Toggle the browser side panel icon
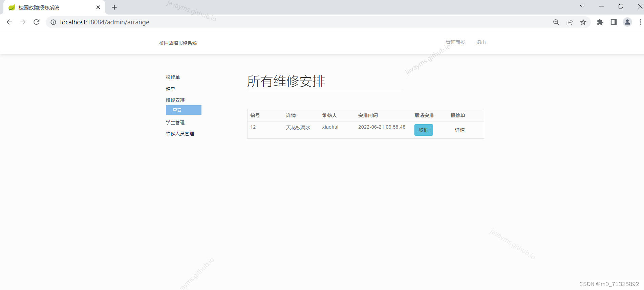 tap(614, 22)
